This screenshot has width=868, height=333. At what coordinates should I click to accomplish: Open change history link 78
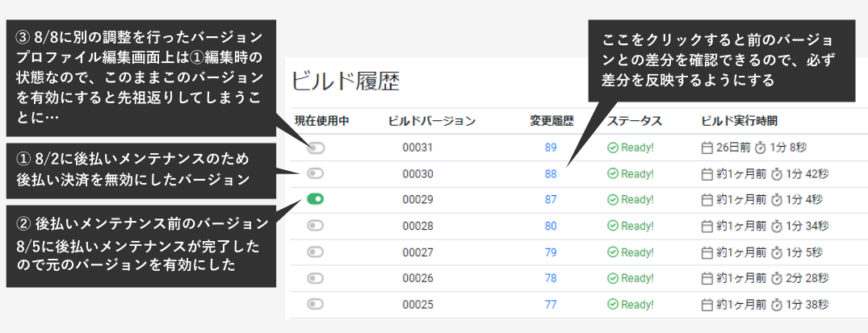550,278
